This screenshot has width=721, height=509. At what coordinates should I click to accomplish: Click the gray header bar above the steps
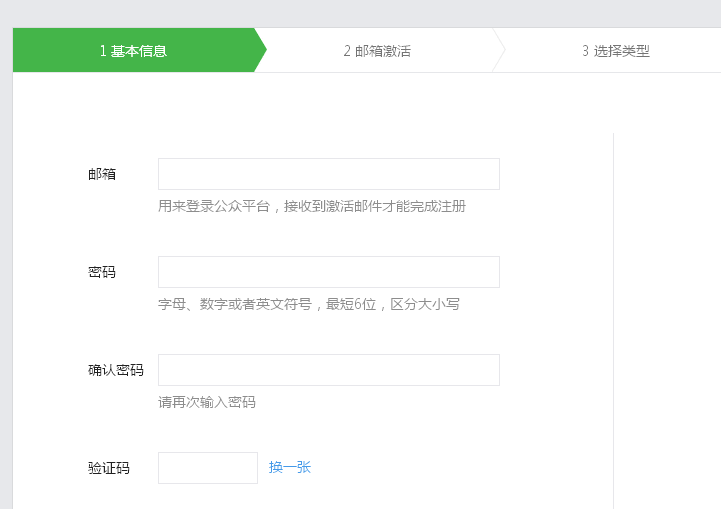point(360,13)
